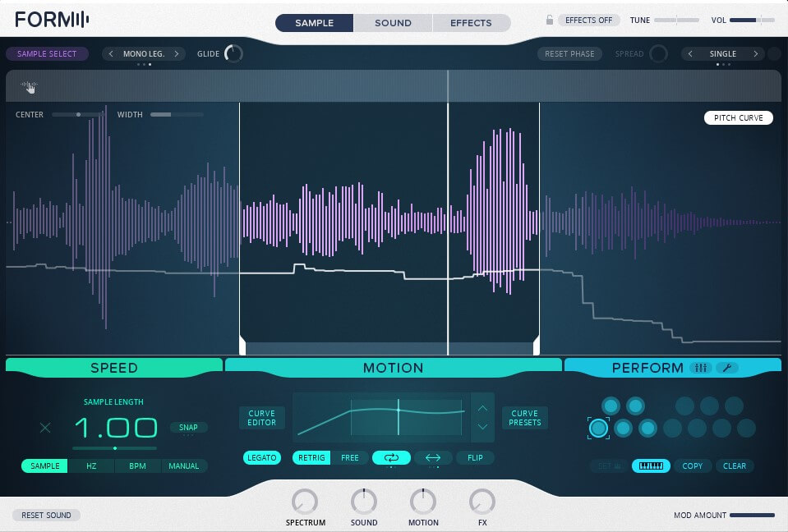Click the curve down chevron arrow
The width and height of the screenshot is (788, 532).
click(482, 427)
